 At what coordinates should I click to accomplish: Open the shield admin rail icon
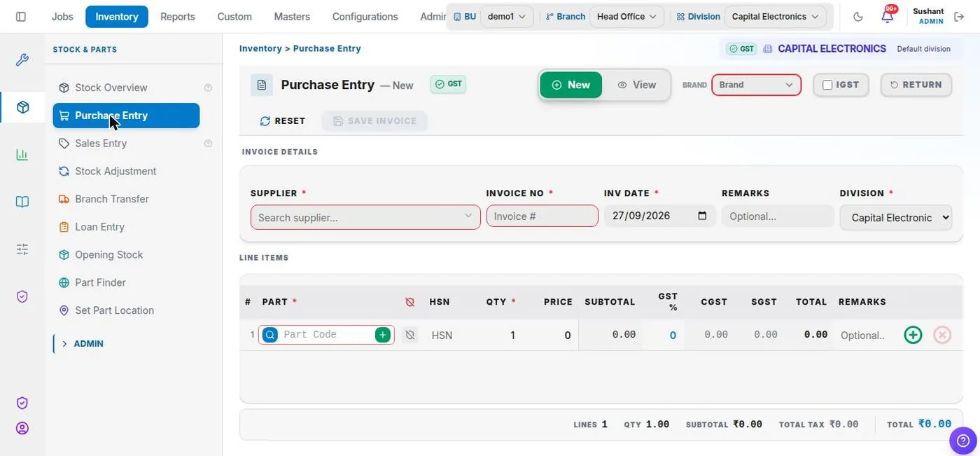[22, 296]
